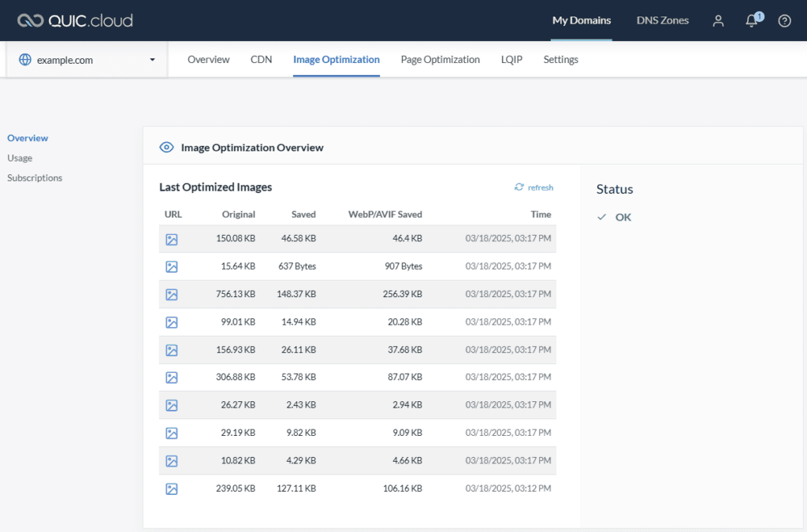The width and height of the screenshot is (807, 532).
Task: Open My Domains
Action: tap(581, 20)
